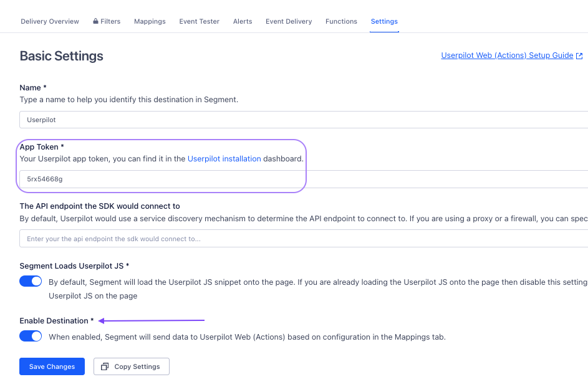588x387 pixels.
Task: Click the 'Enable Destination *' label
Action: [57, 321]
